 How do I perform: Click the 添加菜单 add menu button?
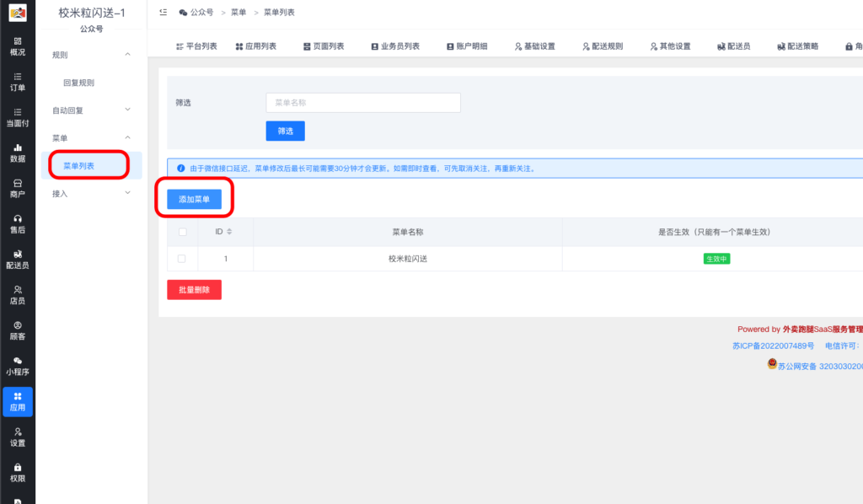click(x=194, y=200)
